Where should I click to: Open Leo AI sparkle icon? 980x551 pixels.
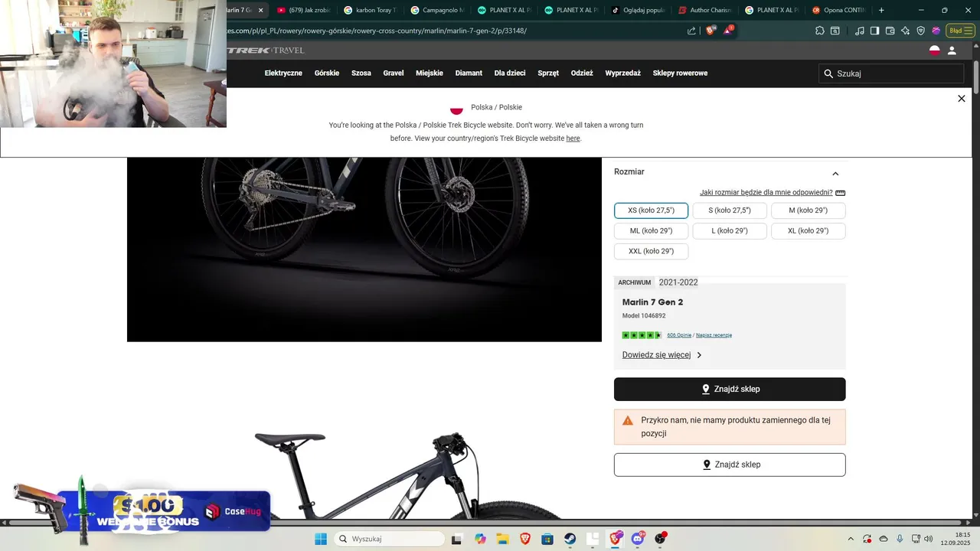pos(905,31)
